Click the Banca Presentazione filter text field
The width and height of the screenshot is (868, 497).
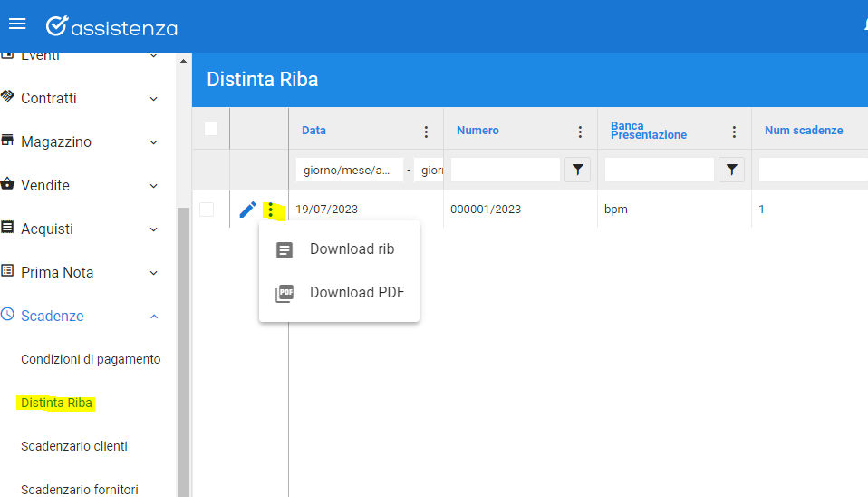pyautogui.click(x=660, y=170)
